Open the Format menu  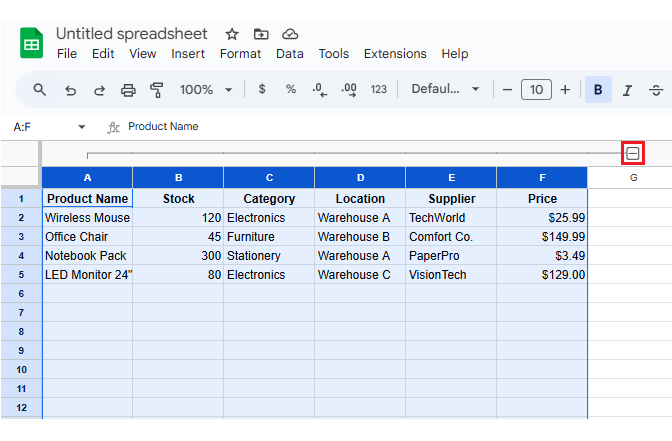click(240, 54)
